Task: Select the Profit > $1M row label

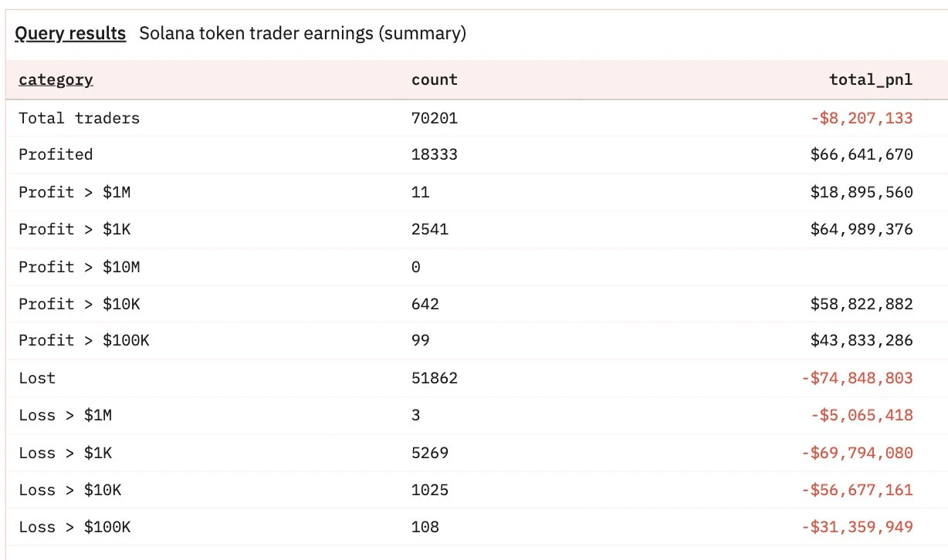Action: point(74,192)
